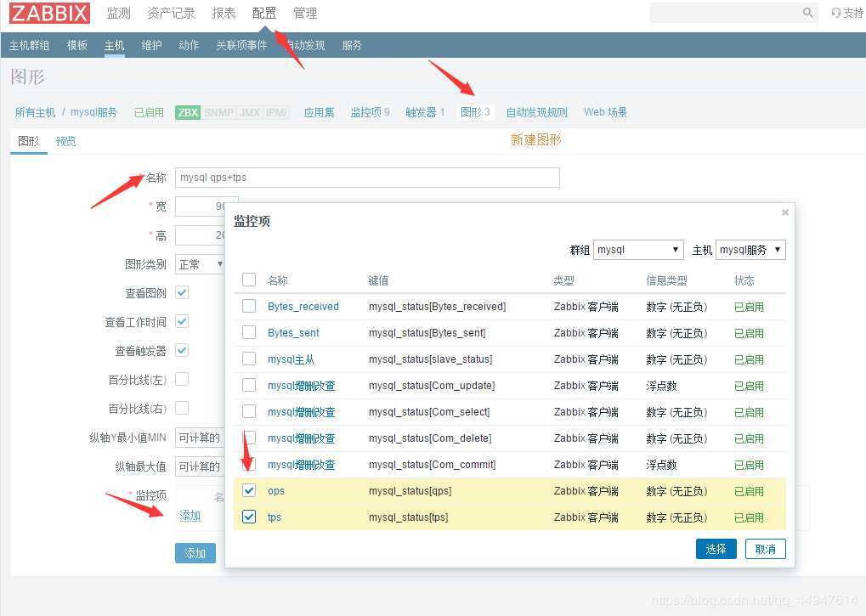
Task: Click the 选择 button
Action: click(716, 549)
